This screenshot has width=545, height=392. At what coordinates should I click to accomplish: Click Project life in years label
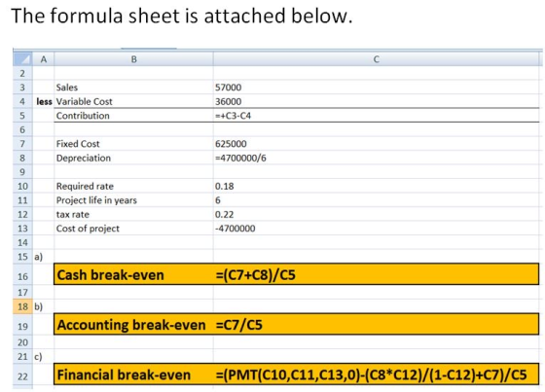(96, 200)
